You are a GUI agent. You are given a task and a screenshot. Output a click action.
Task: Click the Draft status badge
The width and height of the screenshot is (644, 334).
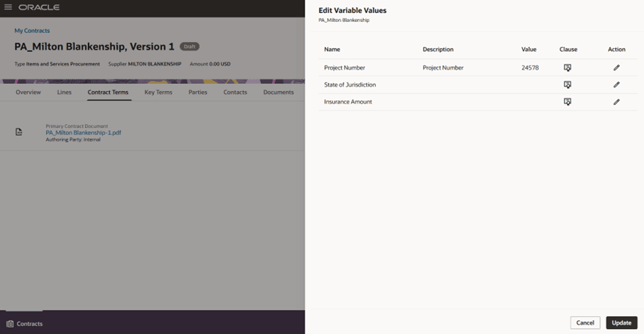pyautogui.click(x=189, y=46)
